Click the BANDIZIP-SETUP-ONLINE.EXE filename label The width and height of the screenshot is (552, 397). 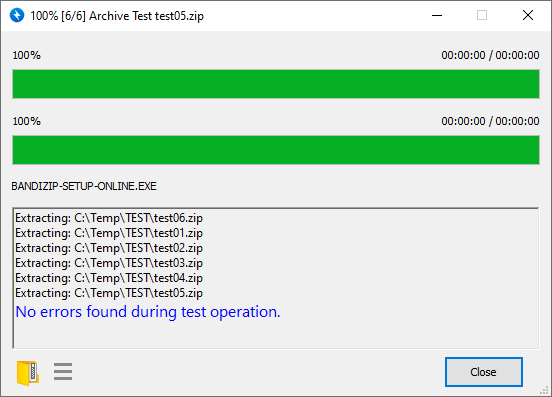(84, 186)
